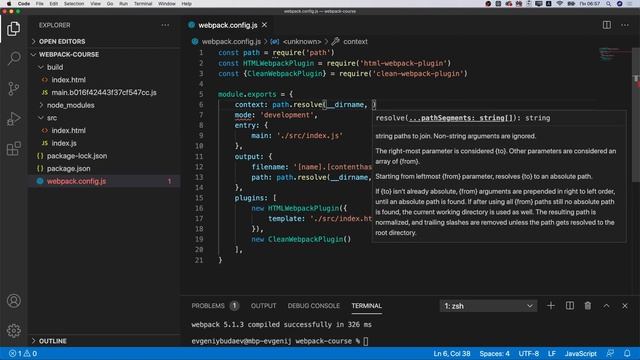Select the Terminal panel tab
640x360 pixels.
[x=367, y=306]
